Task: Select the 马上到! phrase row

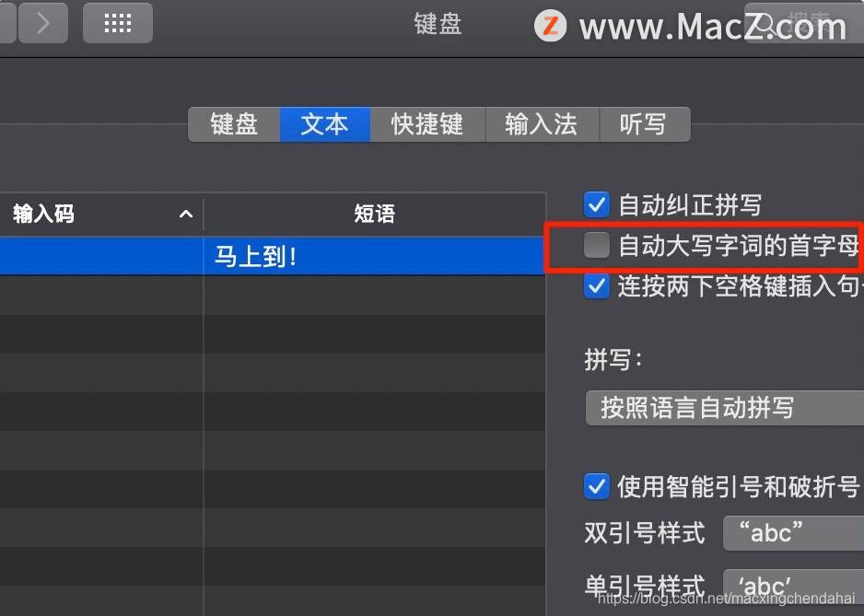Action: pyautogui.click(x=273, y=256)
